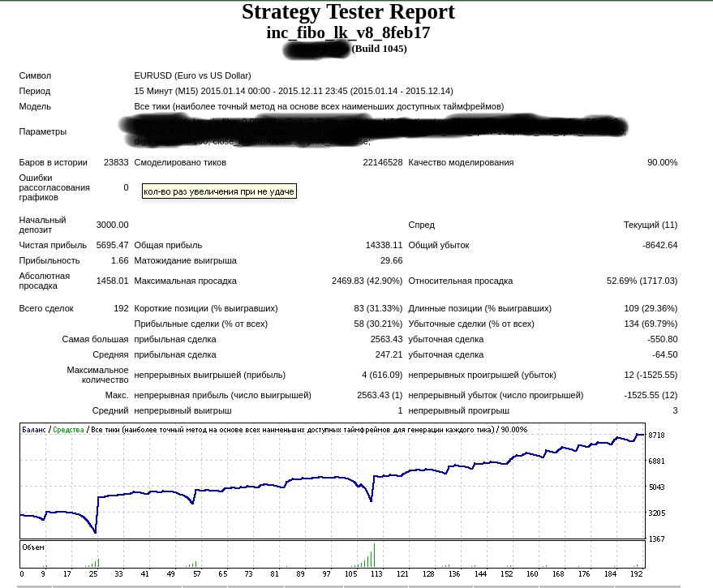Click loss trades value 134 (69.79%)

click(651, 324)
